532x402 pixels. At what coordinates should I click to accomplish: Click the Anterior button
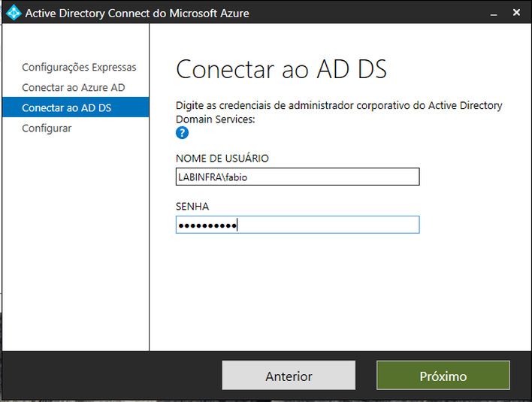pos(289,375)
